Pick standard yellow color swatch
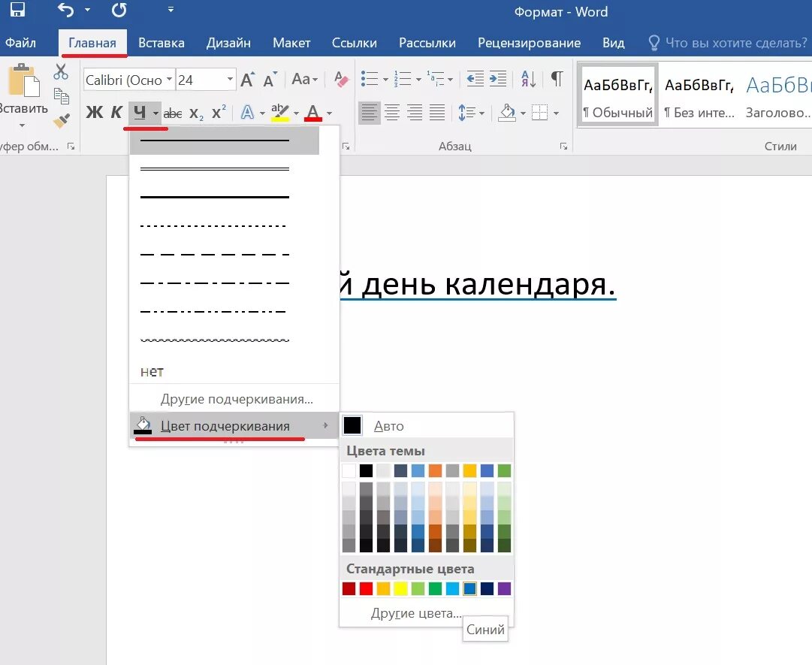The width and height of the screenshot is (812, 665). click(x=401, y=589)
